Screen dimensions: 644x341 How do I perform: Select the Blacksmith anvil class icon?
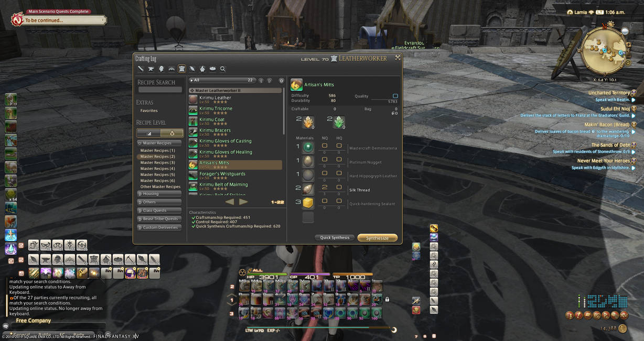click(x=151, y=69)
